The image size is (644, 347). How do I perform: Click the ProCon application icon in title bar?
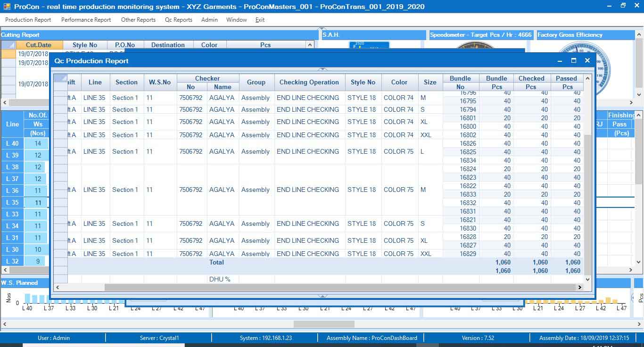[x=6, y=7]
